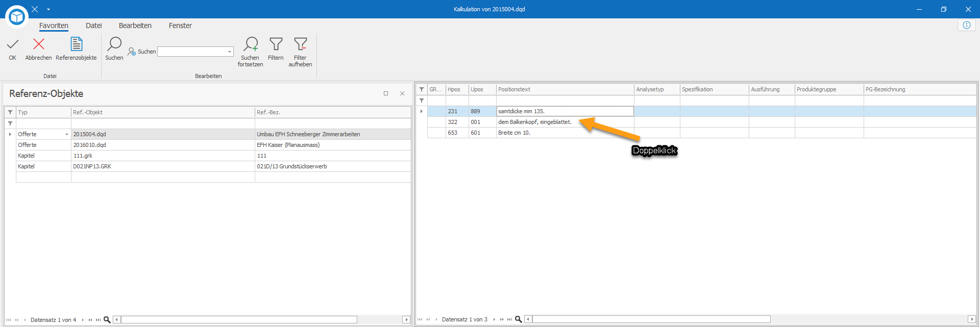Clear filters with Filter aufheben icon
This screenshot has height=327, width=980.
pos(301,44)
